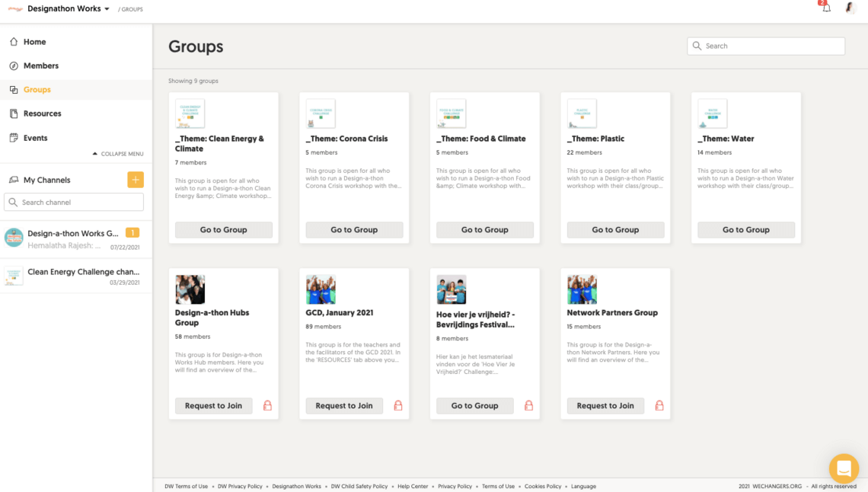Add a new channel with plus icon
The width and height of the screenshot is (868, 492).
(x=135, y=180)
